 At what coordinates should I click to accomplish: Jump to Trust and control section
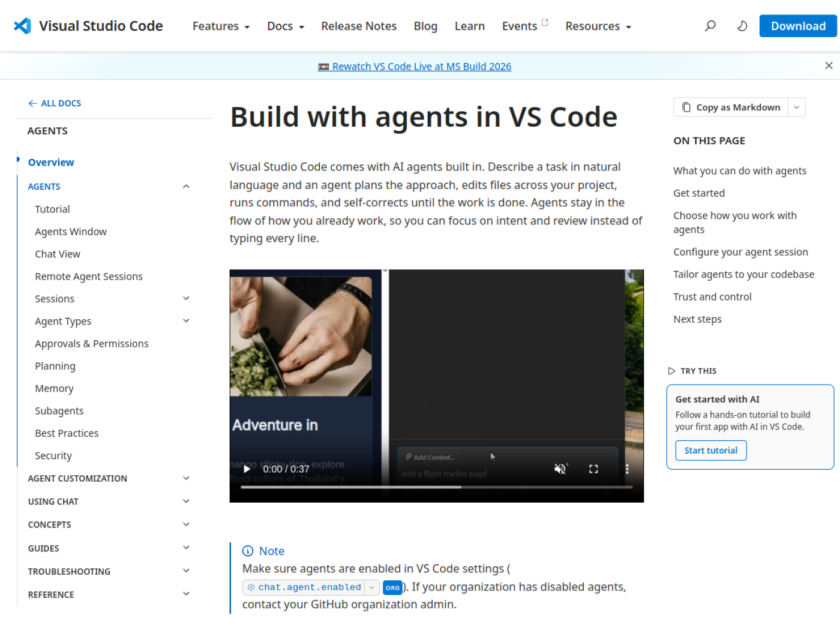[x=712, y=296]
